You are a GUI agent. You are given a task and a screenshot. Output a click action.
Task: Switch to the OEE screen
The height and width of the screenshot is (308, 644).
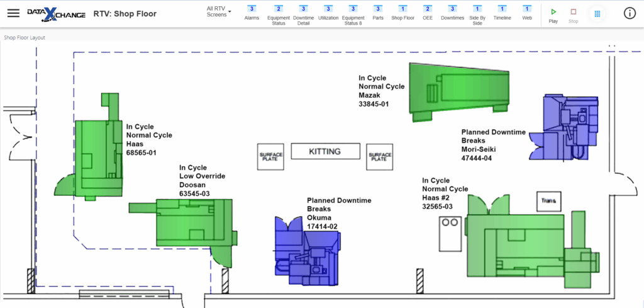(x=428, y=13)
